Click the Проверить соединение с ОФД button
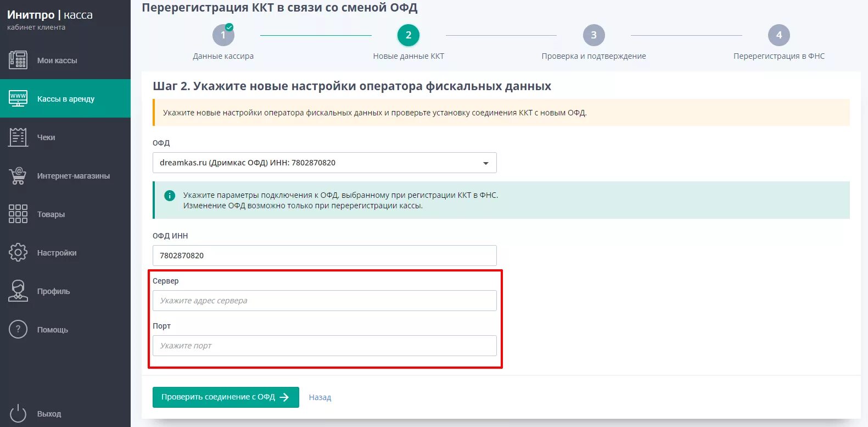Image resolution: width=868 pixels, height=427 pixels. coord(226,397)
